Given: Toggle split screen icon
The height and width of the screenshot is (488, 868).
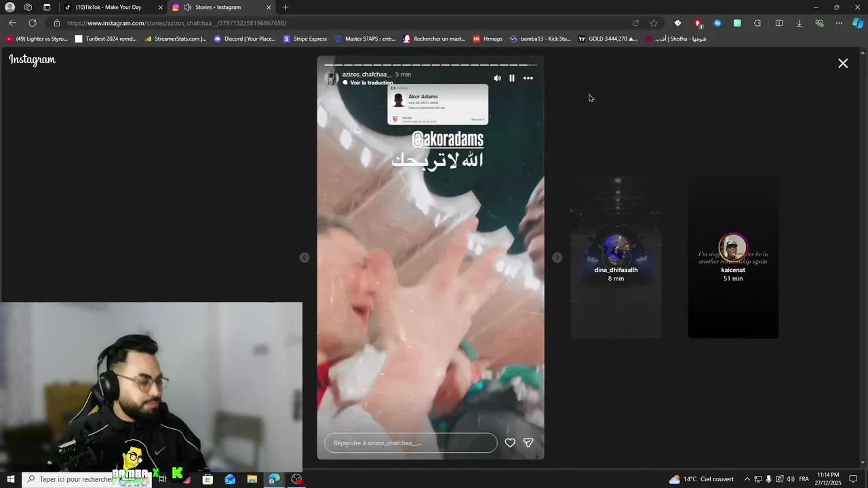Looking at the screenshot, I should (x=779, y=23).
